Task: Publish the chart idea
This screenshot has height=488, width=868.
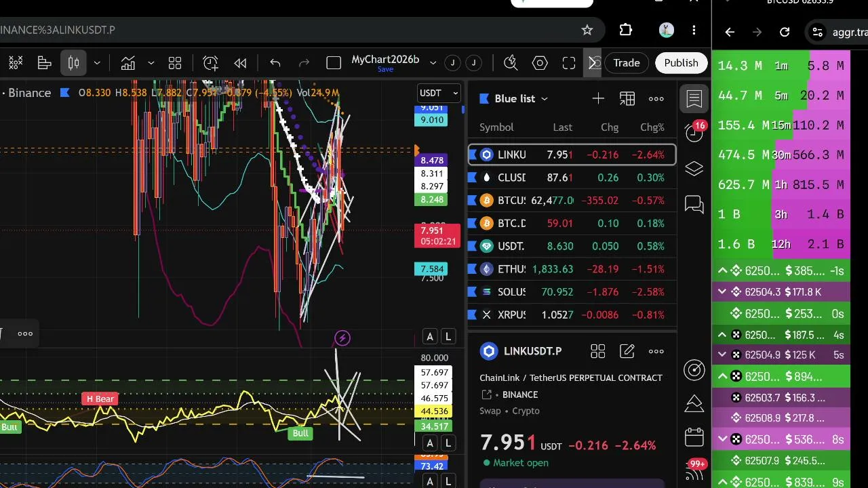Action: click(681, 63)
